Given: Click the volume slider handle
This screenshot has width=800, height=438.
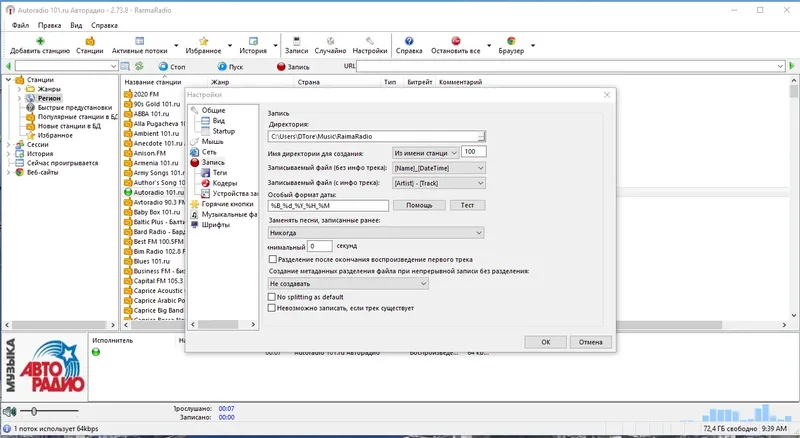Looking at the screenshot, I should coord(34,411).
